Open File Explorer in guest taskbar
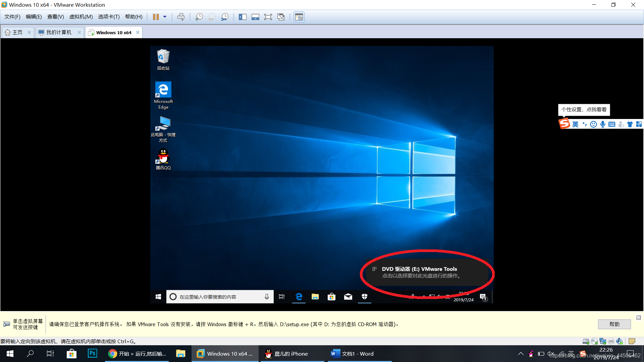Viewport: 644px width, 362px height. coord(315,297)
